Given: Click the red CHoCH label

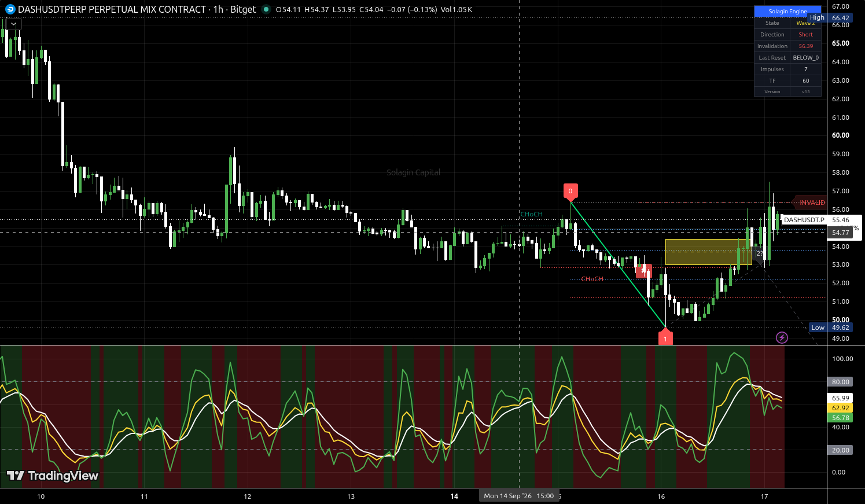Looking at the screenshot, I should click(592, 279).
